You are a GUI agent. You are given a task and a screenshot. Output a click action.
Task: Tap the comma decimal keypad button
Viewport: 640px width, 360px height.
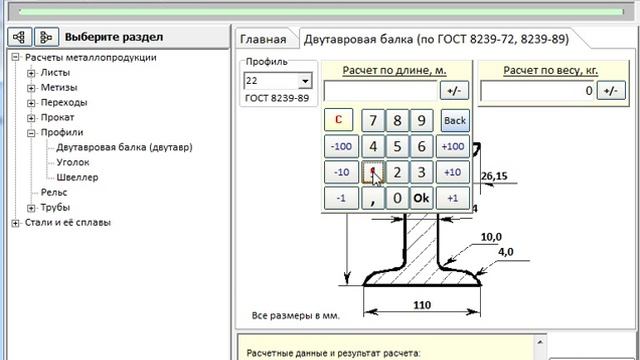coord(373,198)
